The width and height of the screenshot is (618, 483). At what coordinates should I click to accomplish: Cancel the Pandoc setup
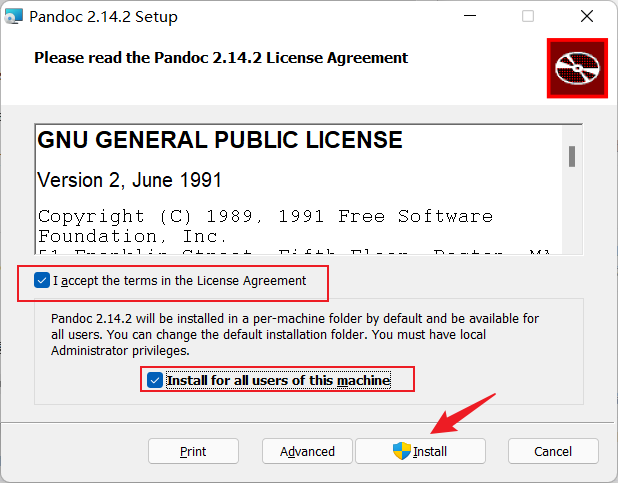click(553, 451)
